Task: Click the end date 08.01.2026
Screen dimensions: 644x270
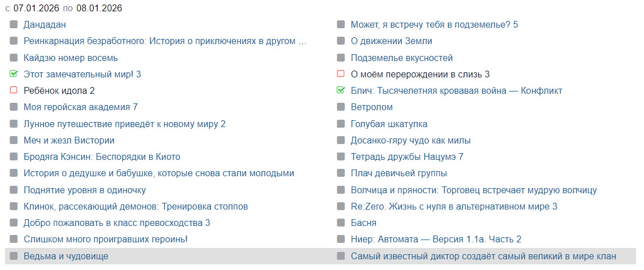Action: pos(99,8)
